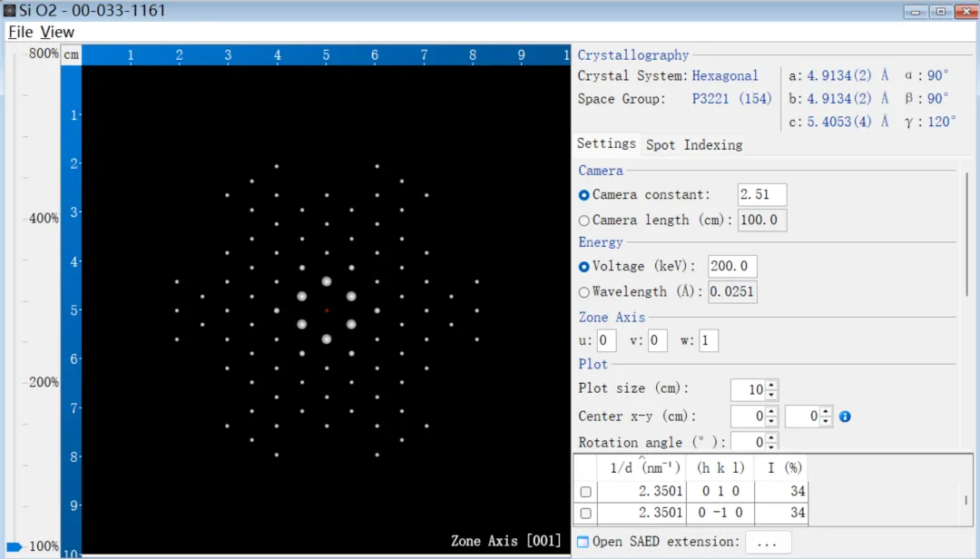Click the Voltage 200.0 input field

pos(732,267)
